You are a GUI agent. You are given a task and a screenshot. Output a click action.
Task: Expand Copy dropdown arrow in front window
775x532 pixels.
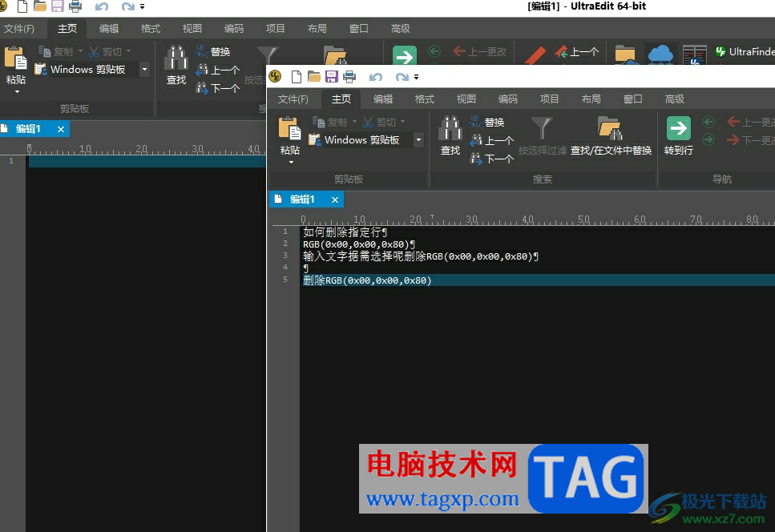(354, 122)
